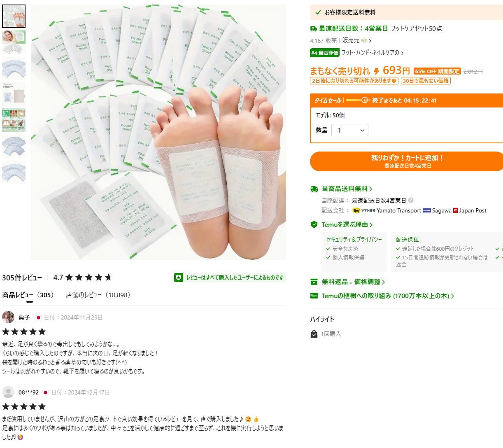Click the free returns icon beside 無料返品
The height and width of the screenshot is (448, 503).
[x=314, y=282]
